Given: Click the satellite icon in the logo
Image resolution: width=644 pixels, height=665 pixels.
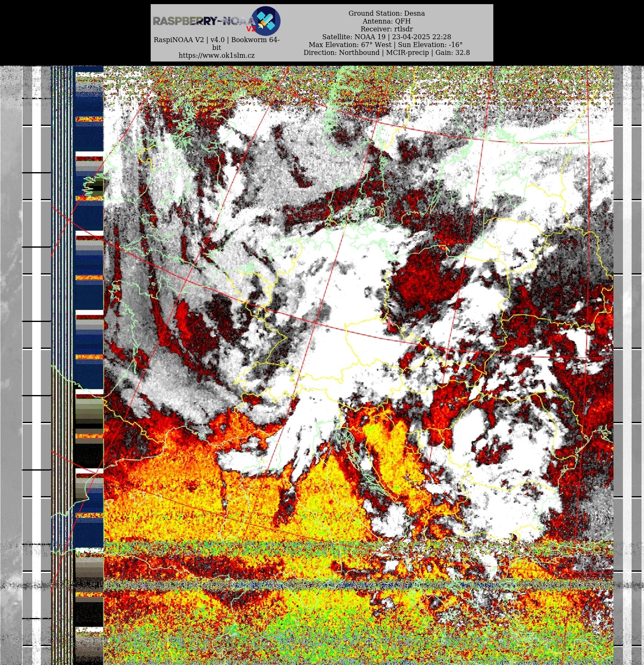Looking at the screenshot, I should coord(265,21).
